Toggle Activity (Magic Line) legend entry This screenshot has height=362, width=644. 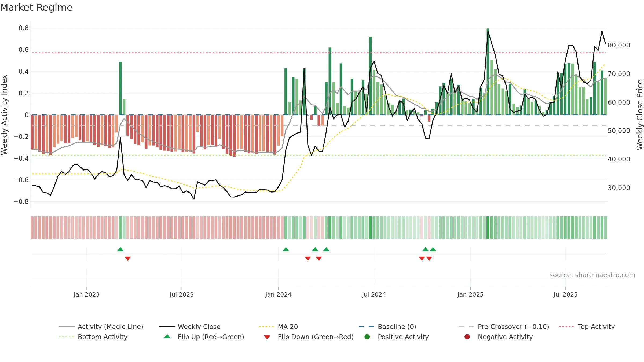[101, 327]
